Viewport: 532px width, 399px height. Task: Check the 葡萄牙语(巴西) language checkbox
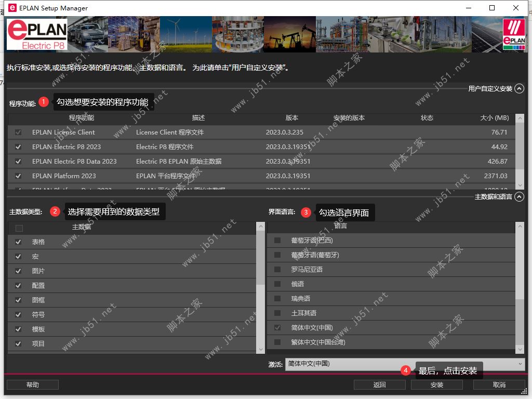point(277,240)
